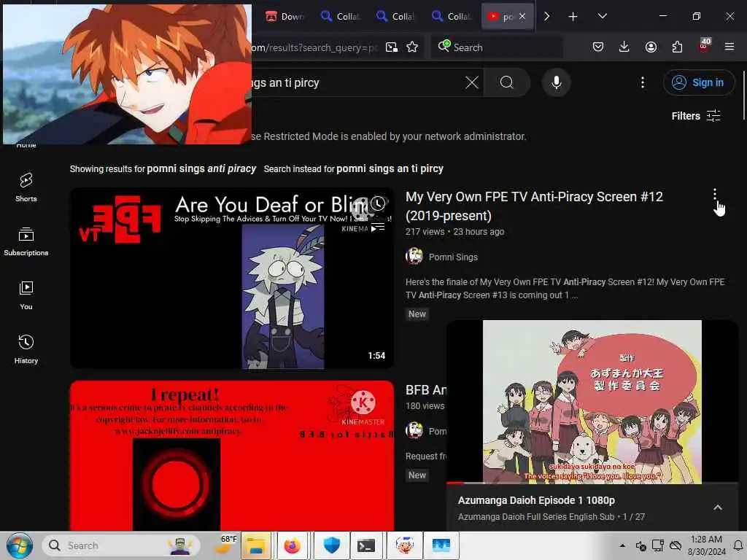The width and height of the screenshot is (747, 560).
Task: Open the blue shield taskbar app
Action: click(331, 545)
